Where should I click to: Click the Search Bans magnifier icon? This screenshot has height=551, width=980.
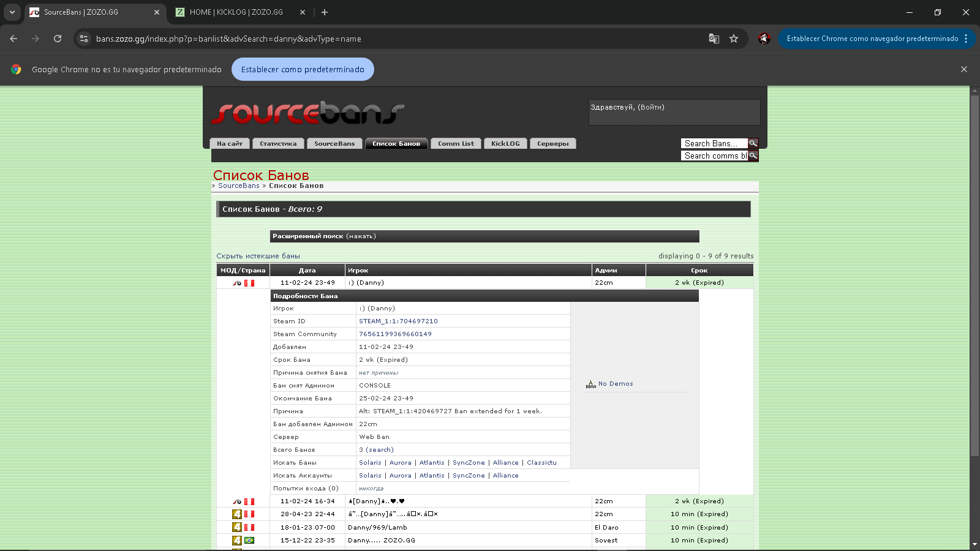coord(753,143)
